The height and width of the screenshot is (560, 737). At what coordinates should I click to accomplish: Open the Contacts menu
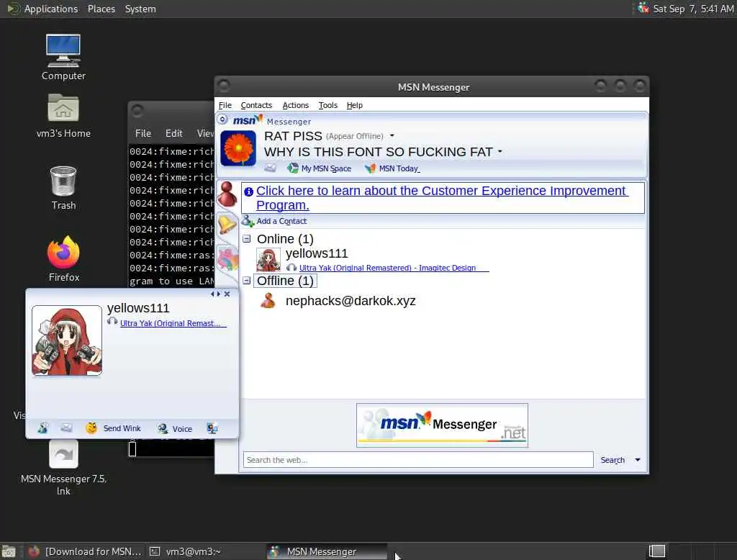[256, 105]
